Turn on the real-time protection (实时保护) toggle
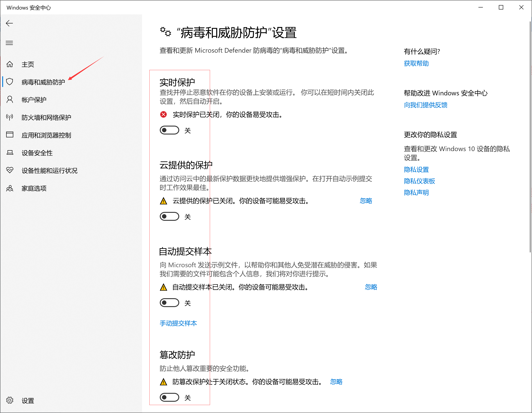This screenshot has height=413, width=532. 169,130
